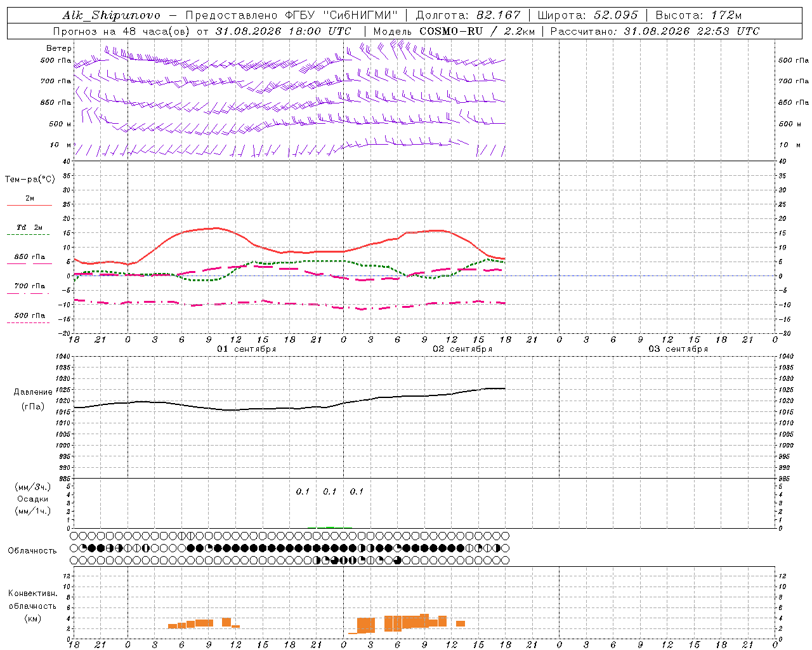Click the Высота: 172м header text

(x=698, y=15)
